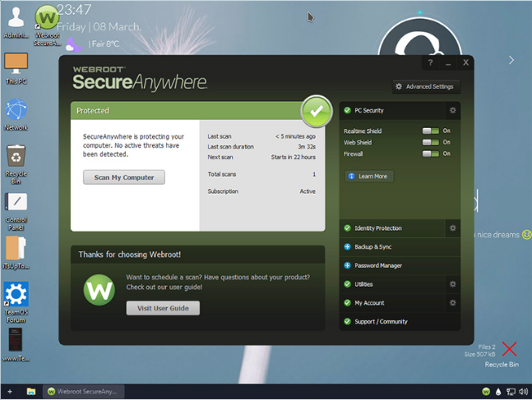Expand the Password Manager section
Screen dimensions: 532x400
pyautogui.click(x=400, y=265)
